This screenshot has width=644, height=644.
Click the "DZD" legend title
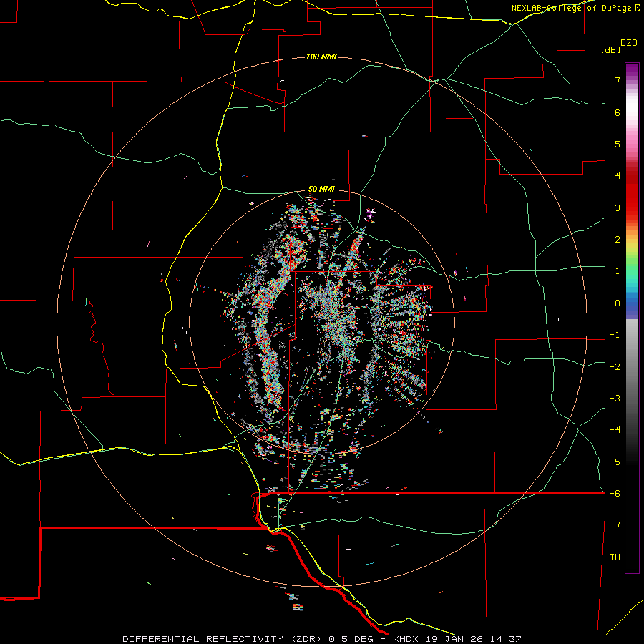click(629, 43)
